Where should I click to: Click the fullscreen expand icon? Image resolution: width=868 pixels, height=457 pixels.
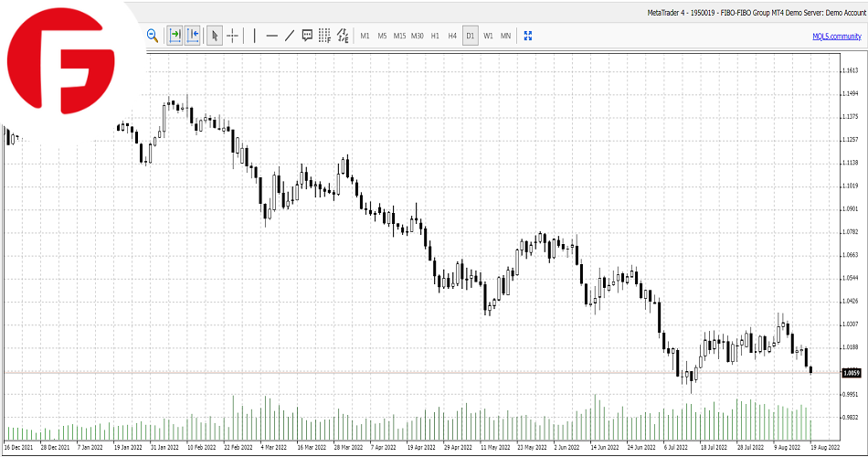point(527,36)
